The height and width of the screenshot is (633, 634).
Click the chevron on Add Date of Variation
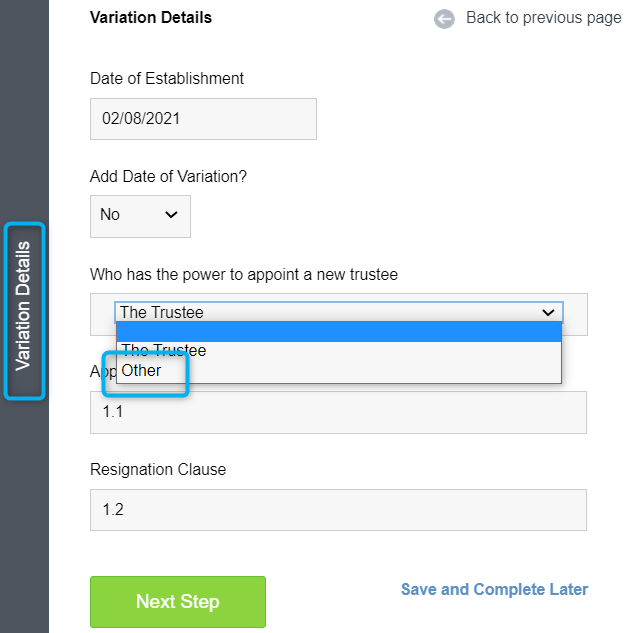pyautogui.click(x=171, y=215)
